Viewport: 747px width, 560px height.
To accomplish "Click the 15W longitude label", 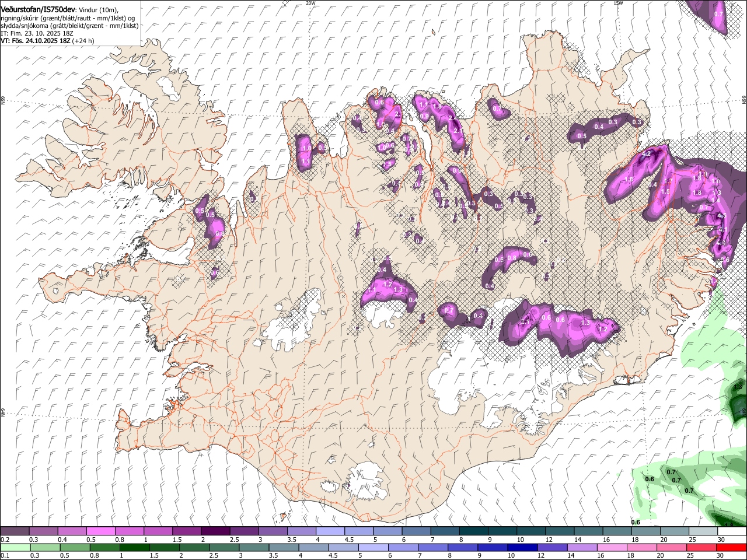I will [x=618, y=3].
